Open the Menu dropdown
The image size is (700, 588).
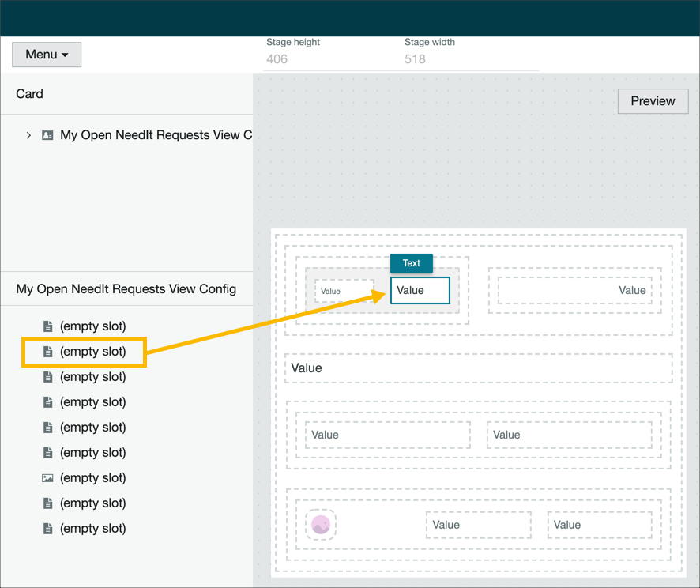[46, 55]
